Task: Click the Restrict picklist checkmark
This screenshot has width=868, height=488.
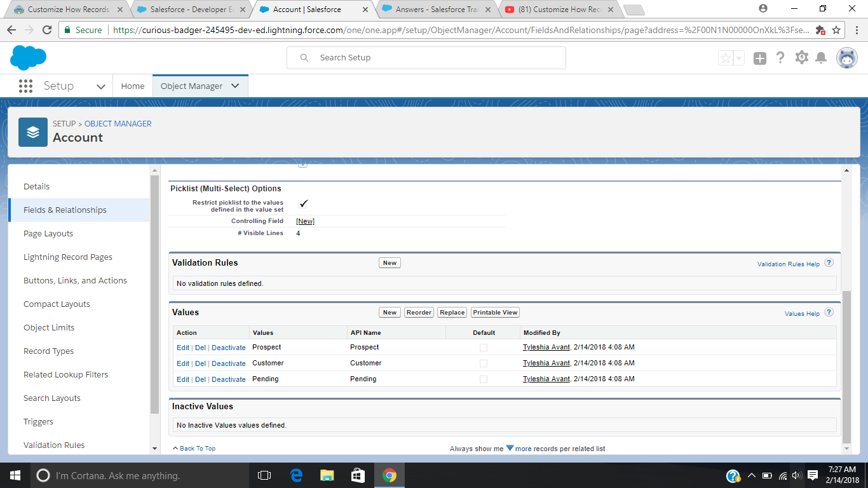Action: point(304,203)
